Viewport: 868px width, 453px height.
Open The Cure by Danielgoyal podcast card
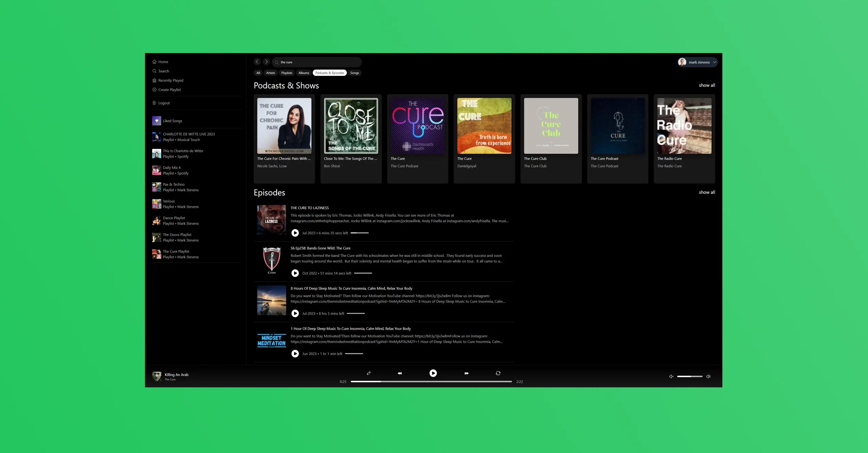(484, 139)
